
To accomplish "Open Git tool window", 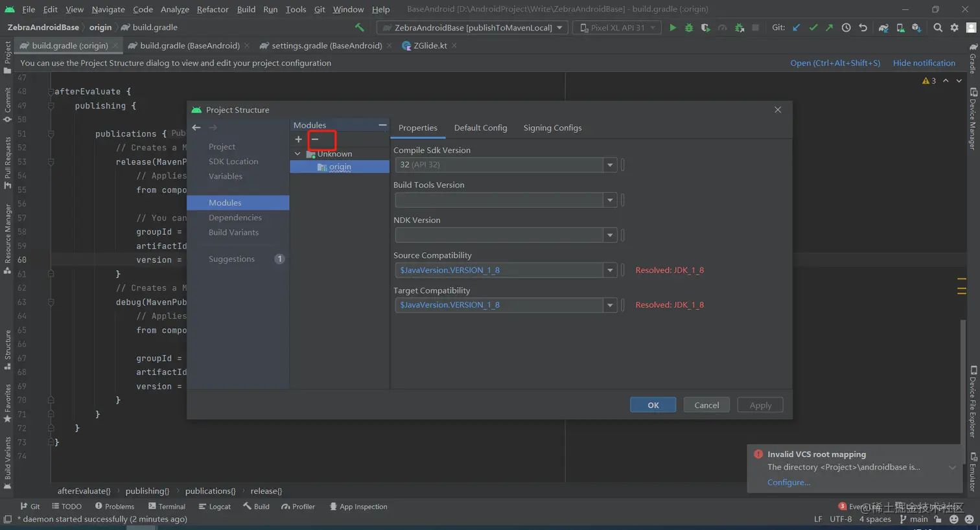I will (x=30, y=507).
